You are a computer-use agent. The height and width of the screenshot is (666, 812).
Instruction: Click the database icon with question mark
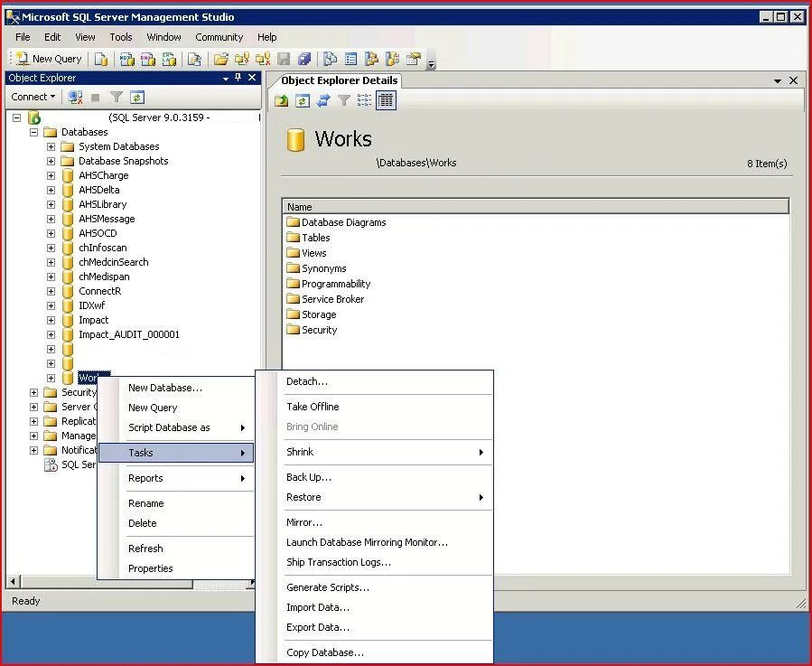(242, 59)
